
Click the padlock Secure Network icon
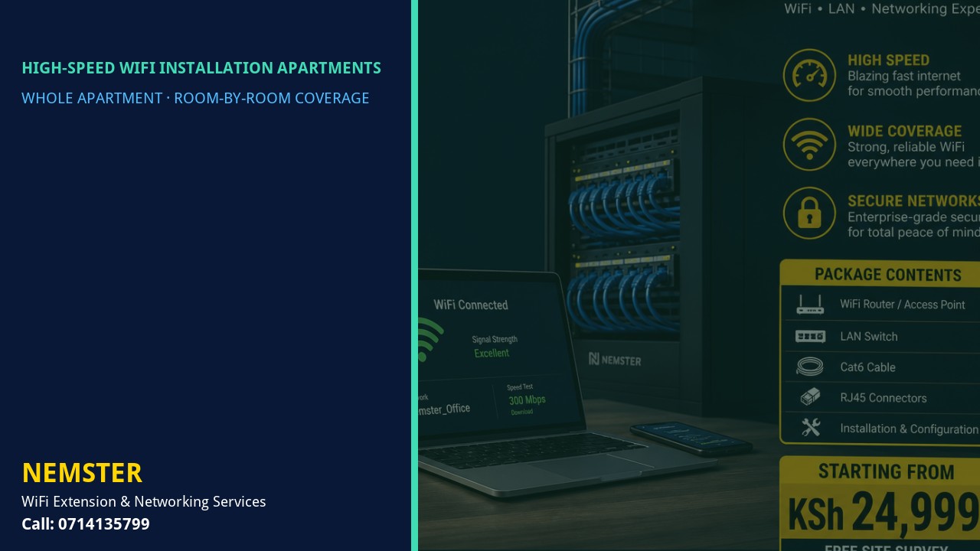click(x=809, y=213)
